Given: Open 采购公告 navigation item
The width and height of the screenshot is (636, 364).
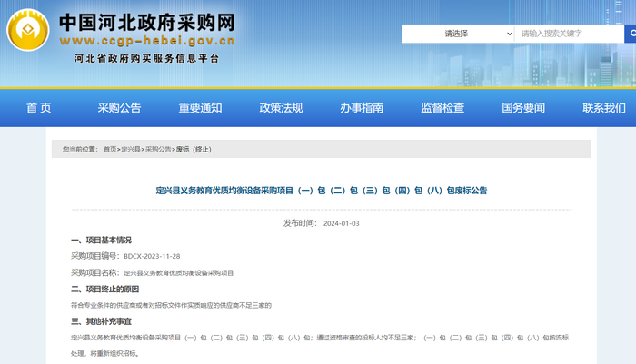Looking at the screenshot, I should coord(119,108).
